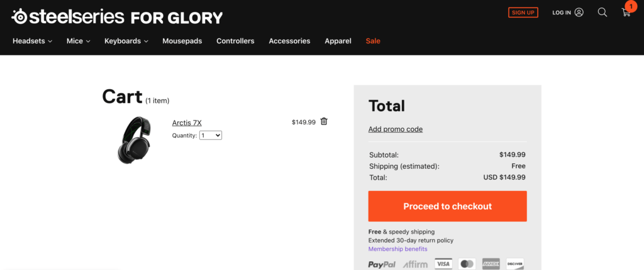
Task: Click the Add promo code link
Action: [396, 129]
